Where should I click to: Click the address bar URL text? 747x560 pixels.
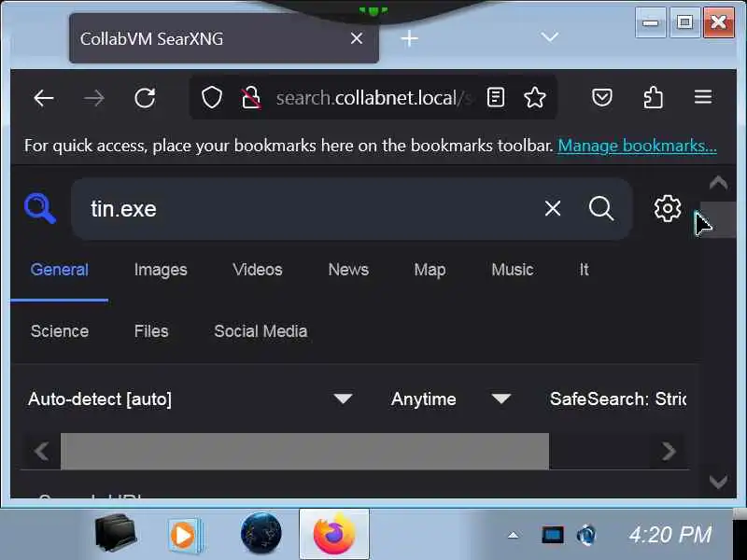(x=373, y=98)
